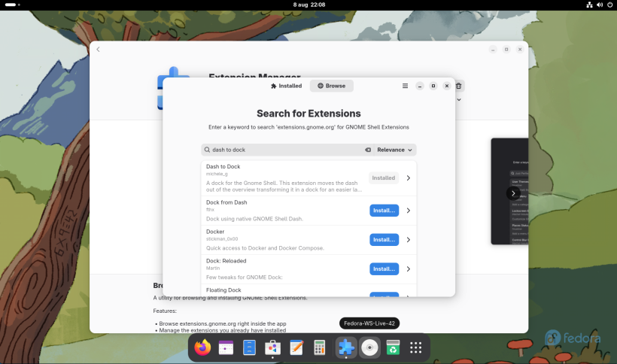This screenshot has width=617, height=364.
Task: Click the author name michele_g
Action: [x=217, y=174]
